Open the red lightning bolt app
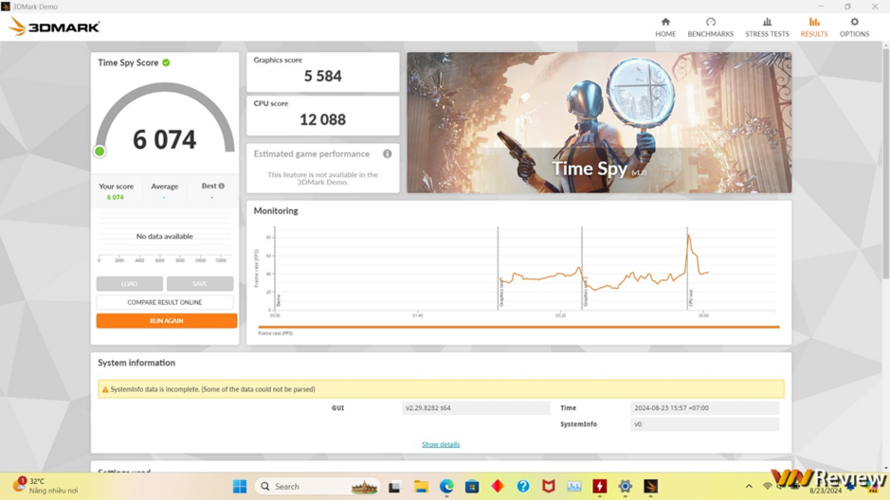This screenshot has height=500, width=890. [599, 486]
